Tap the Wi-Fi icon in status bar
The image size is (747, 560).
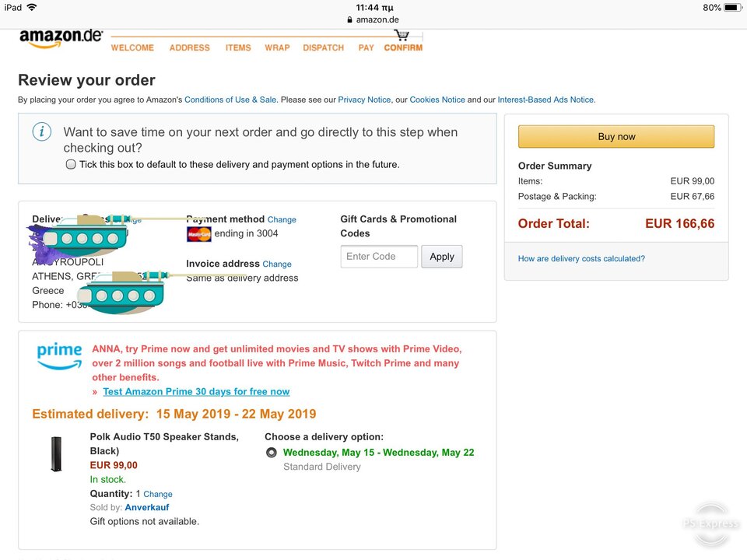tap(32, 7)
